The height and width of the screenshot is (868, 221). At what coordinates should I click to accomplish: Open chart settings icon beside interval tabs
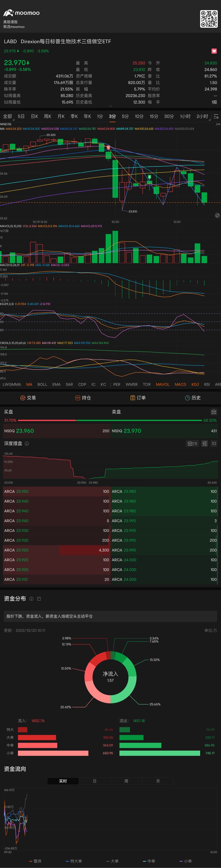(x=216, y=117)
